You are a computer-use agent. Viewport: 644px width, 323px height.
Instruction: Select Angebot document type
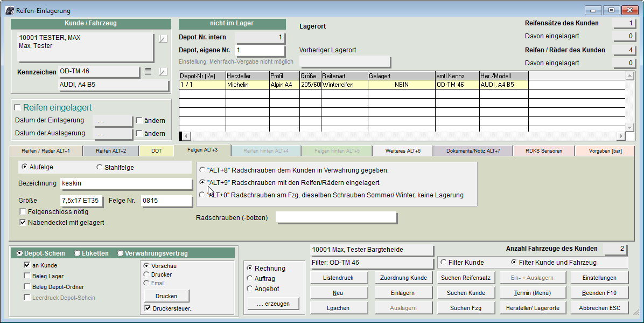point(249,289)
